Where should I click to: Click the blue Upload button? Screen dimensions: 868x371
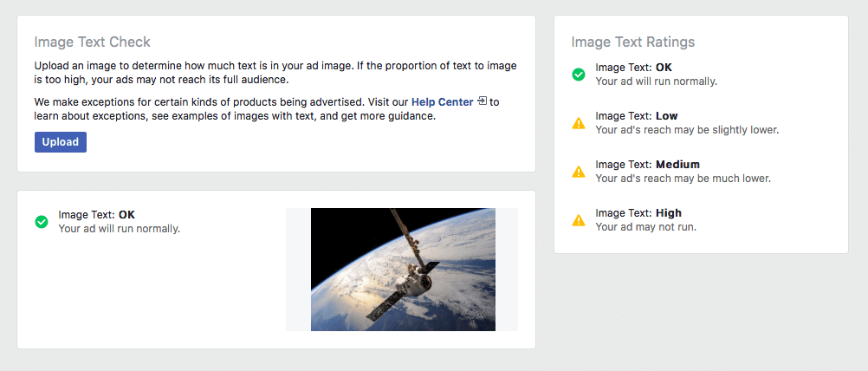click(61, 142)
